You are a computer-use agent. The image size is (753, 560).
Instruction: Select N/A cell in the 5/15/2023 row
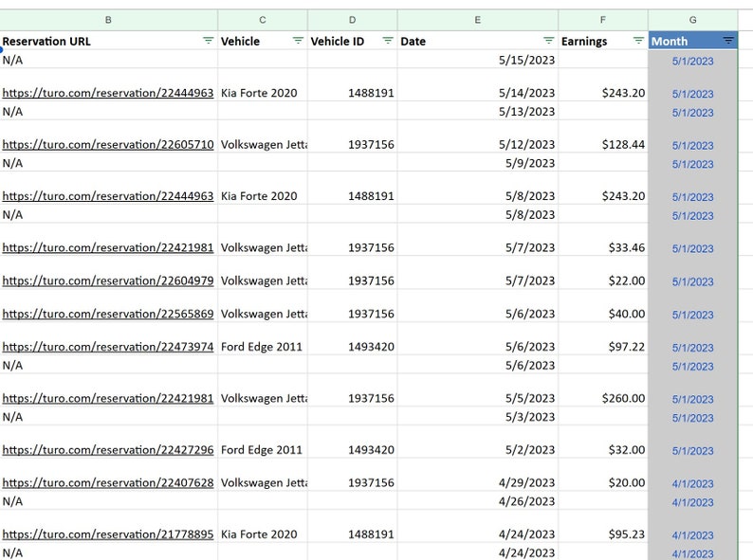click(108, 60)
